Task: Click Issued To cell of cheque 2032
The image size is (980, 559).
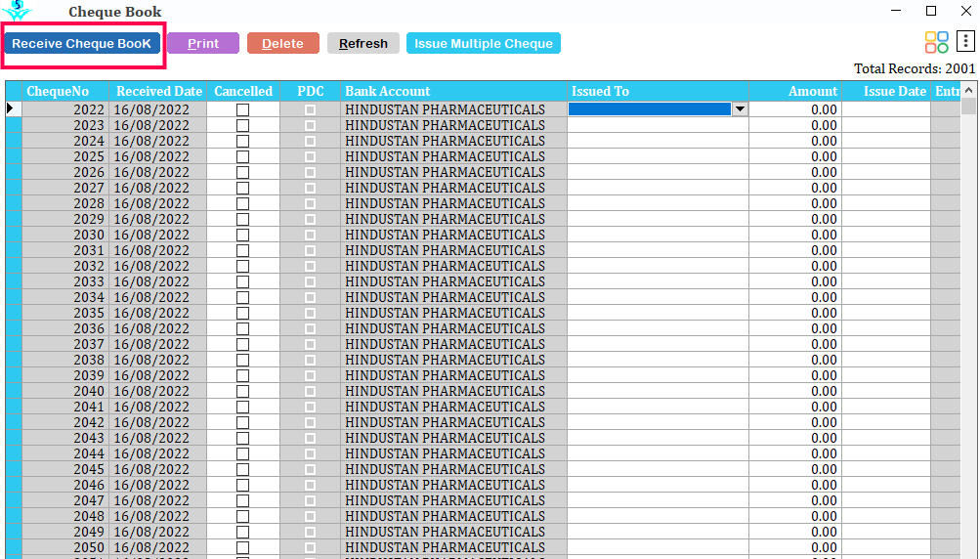Action: point(658,267)
